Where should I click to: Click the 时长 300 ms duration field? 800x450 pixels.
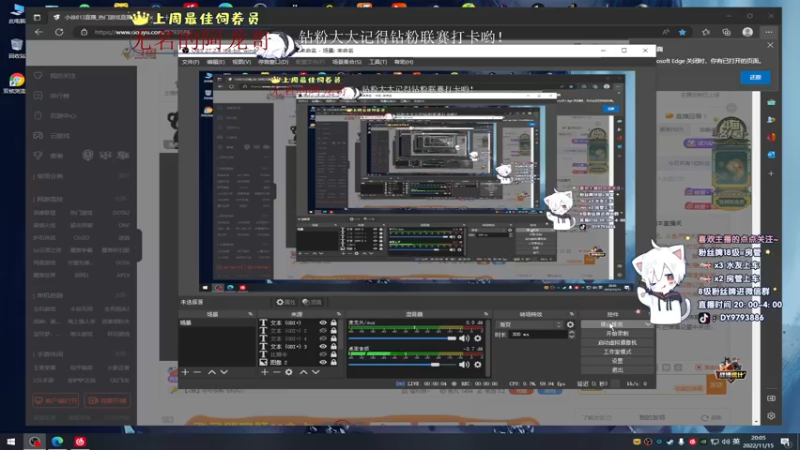click(x=538, y=335)
